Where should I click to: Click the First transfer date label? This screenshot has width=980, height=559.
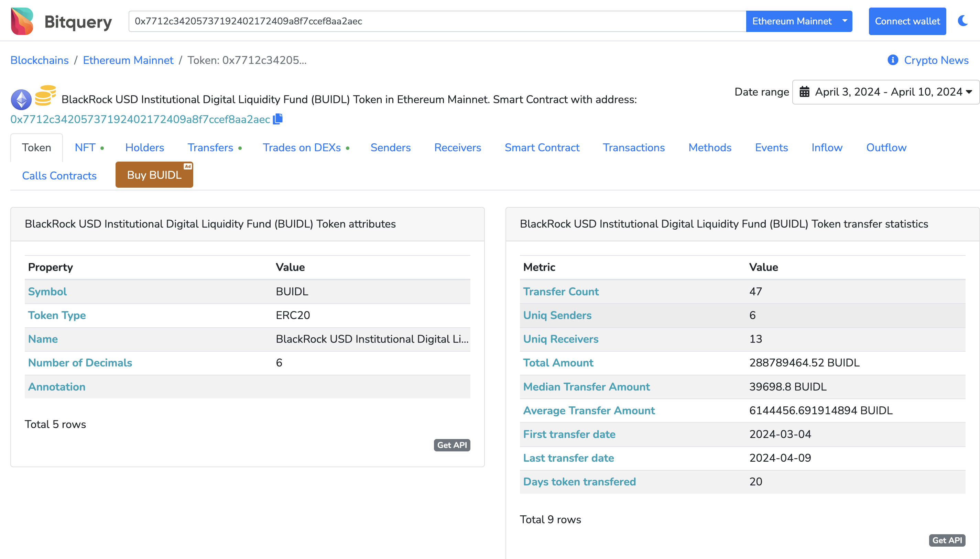(x=569, y=435)
